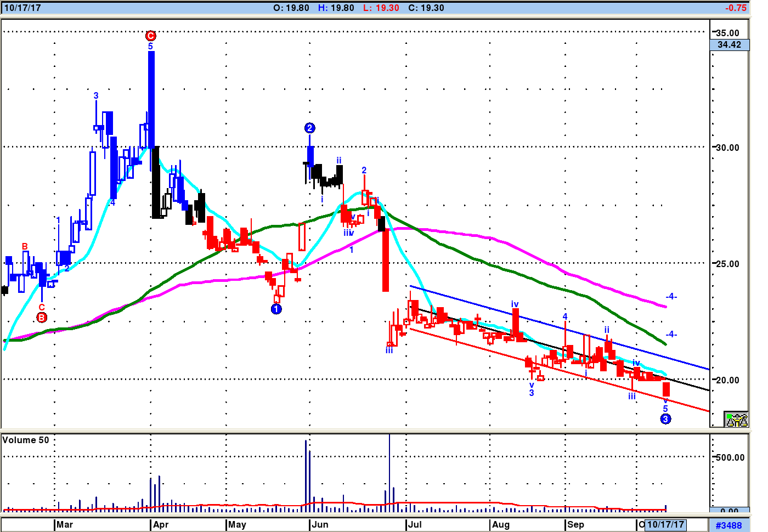
Task: Select the blue circled 2 wave marker
Action: point(309,128)
